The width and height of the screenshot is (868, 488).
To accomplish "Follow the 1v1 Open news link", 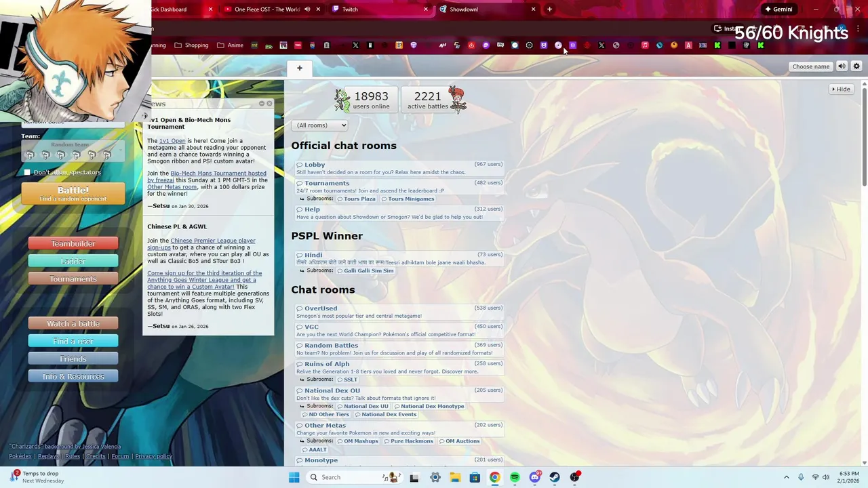I will 172,141.
